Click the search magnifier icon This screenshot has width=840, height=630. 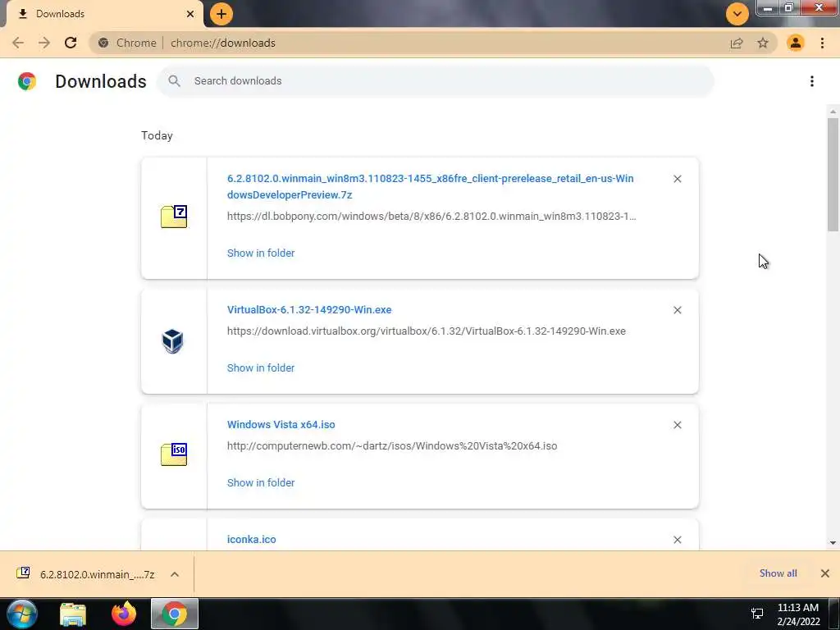tap(174, 81)
